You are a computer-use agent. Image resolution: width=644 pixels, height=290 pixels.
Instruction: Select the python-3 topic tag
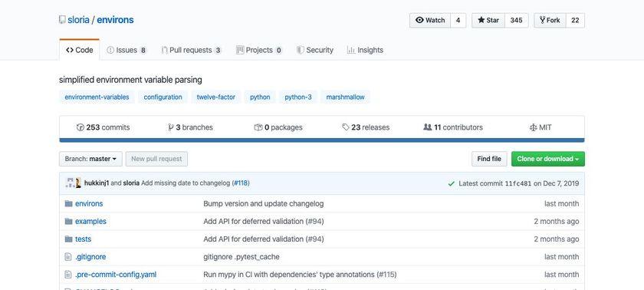298,97
